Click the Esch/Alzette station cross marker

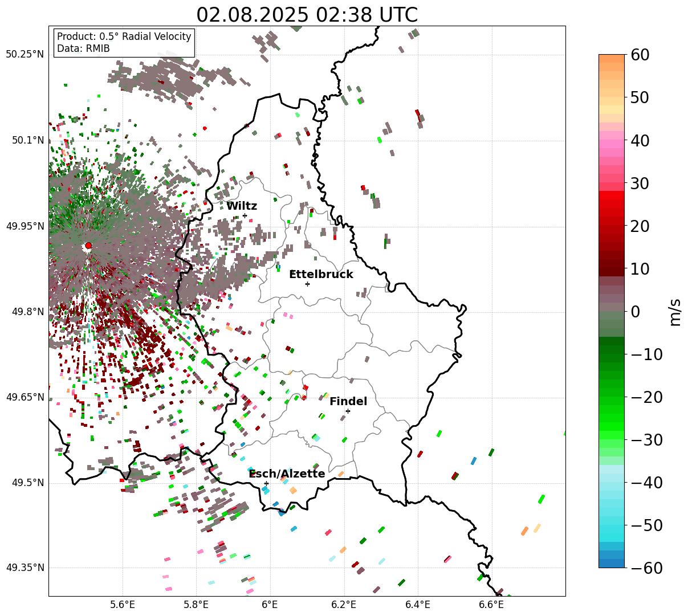(x=266, y=483)
